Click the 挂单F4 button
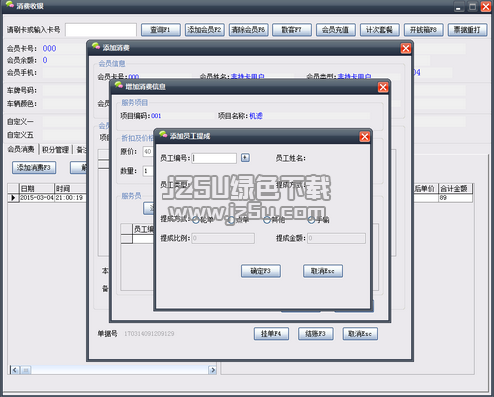This screenshot has width=494, height=397. point(271,334)
